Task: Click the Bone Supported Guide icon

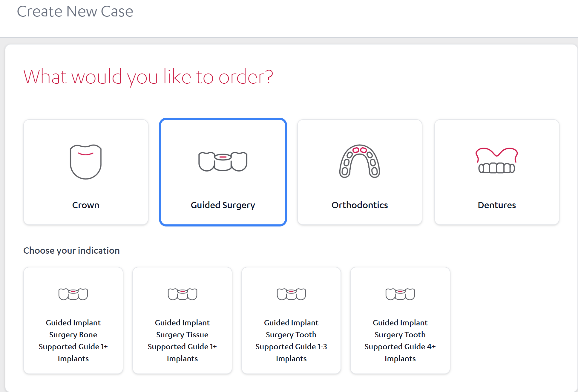Action: (73, 294)
